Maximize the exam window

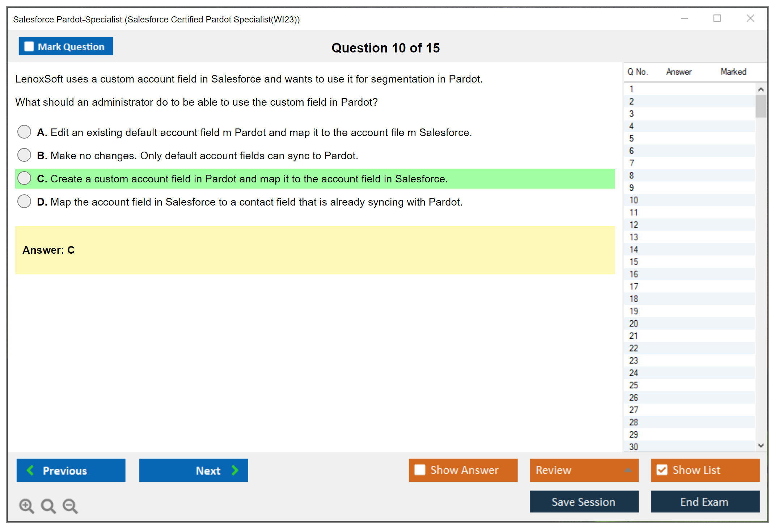pos(717,18)
